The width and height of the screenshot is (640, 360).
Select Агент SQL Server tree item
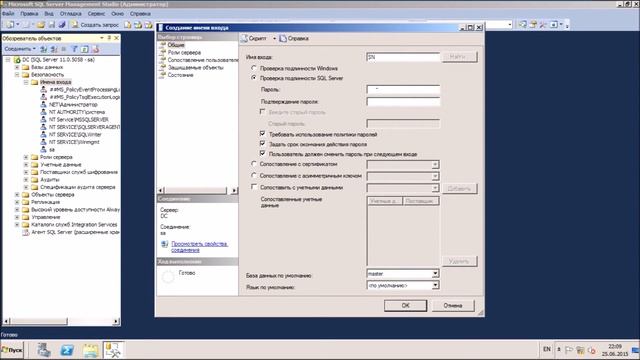75,232
